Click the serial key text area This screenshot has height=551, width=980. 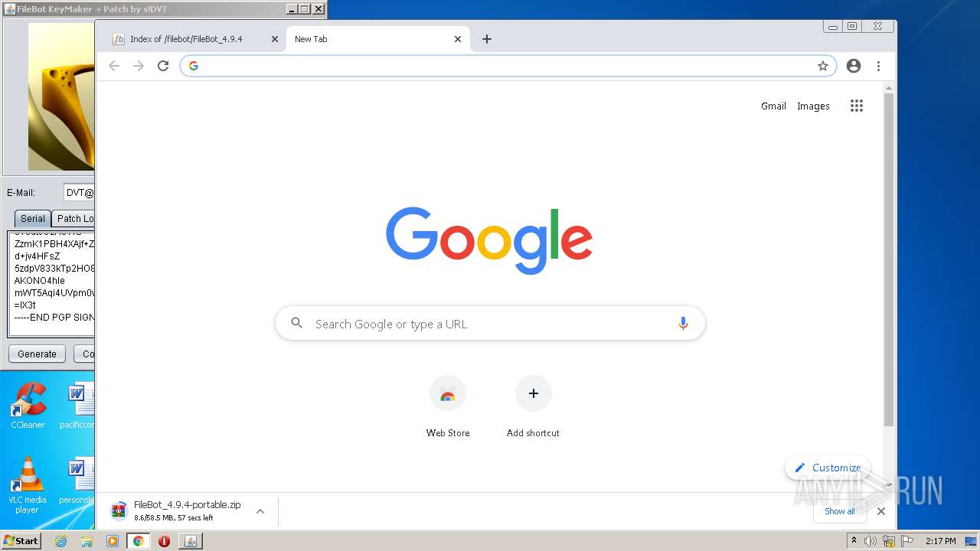click(x=52, y=283)
